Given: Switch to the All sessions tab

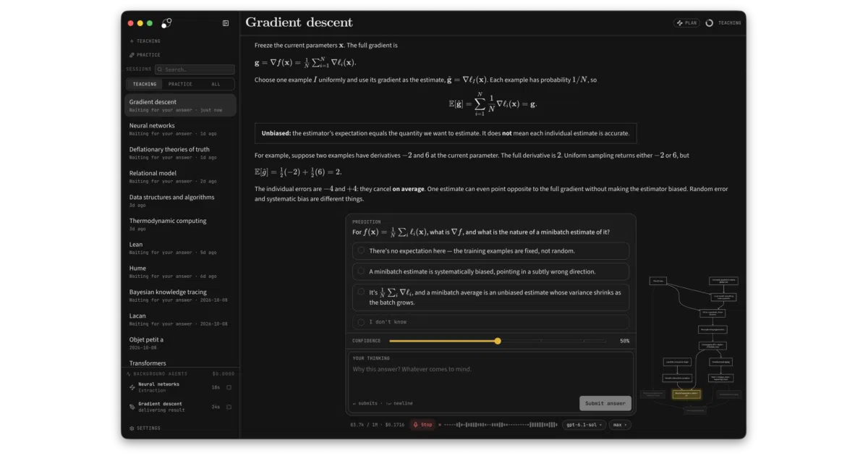Looking at the screenshot, I should (216, 84).
